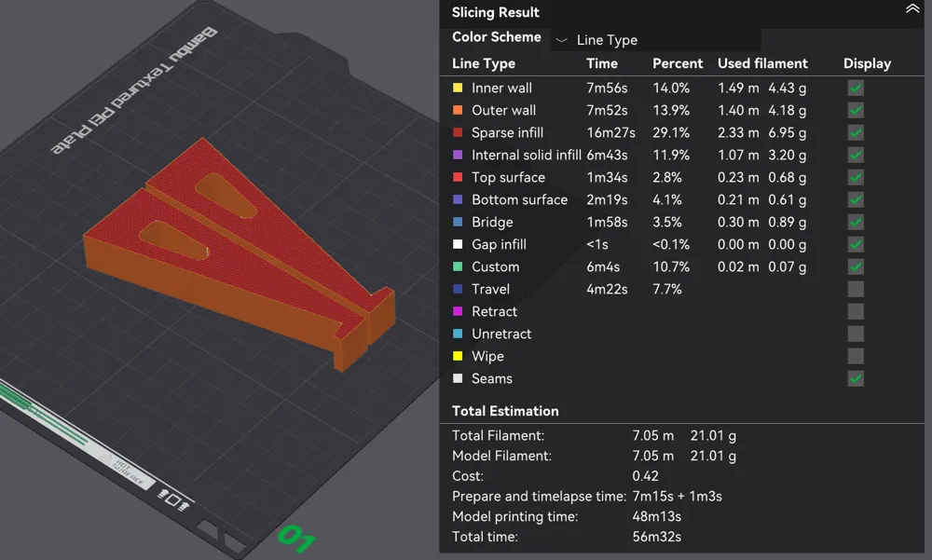Screen dimensions: 932x560
Task: Collapse the Slicing Result panel
Action: tap(911, 9)
